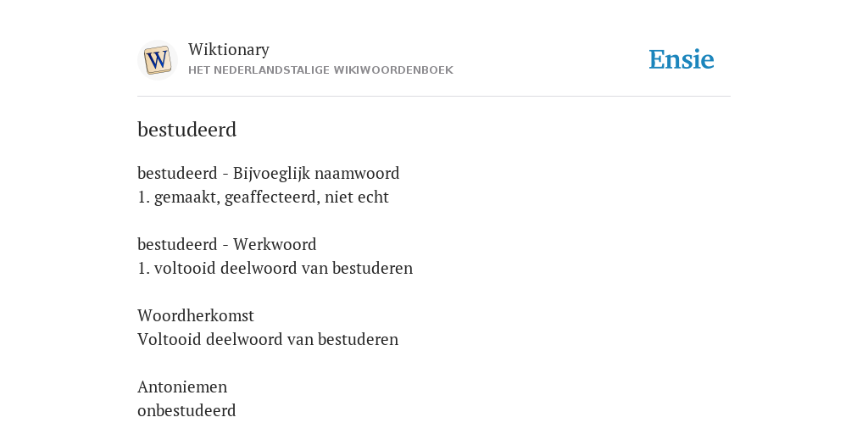Click the Wiktionary W tile logo icon
Screen dimensions: 868x434
click(x=157, y=60)
